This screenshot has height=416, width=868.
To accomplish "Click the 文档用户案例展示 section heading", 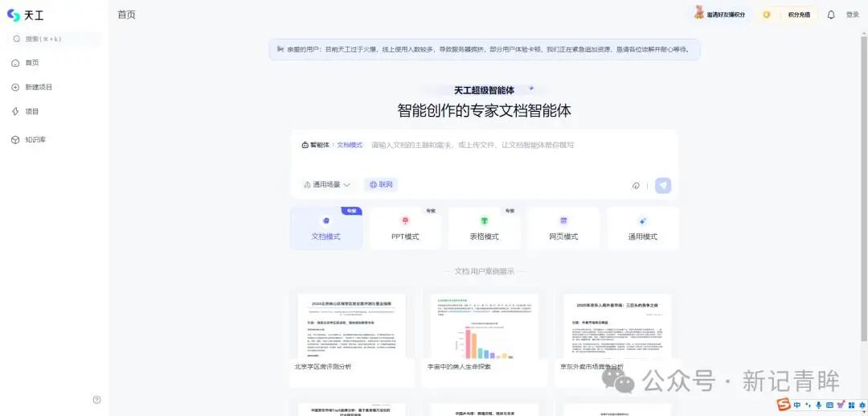I will (x=485, y=271).
